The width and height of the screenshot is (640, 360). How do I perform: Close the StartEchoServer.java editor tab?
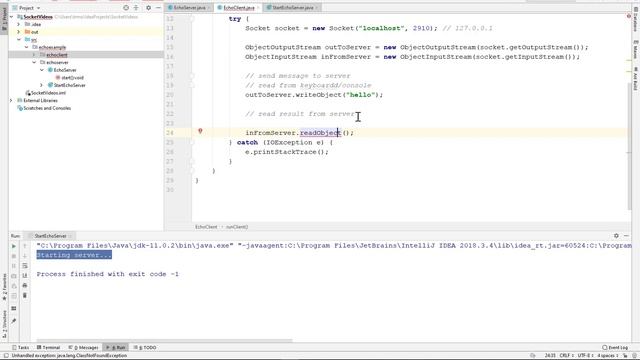[317, 8]
